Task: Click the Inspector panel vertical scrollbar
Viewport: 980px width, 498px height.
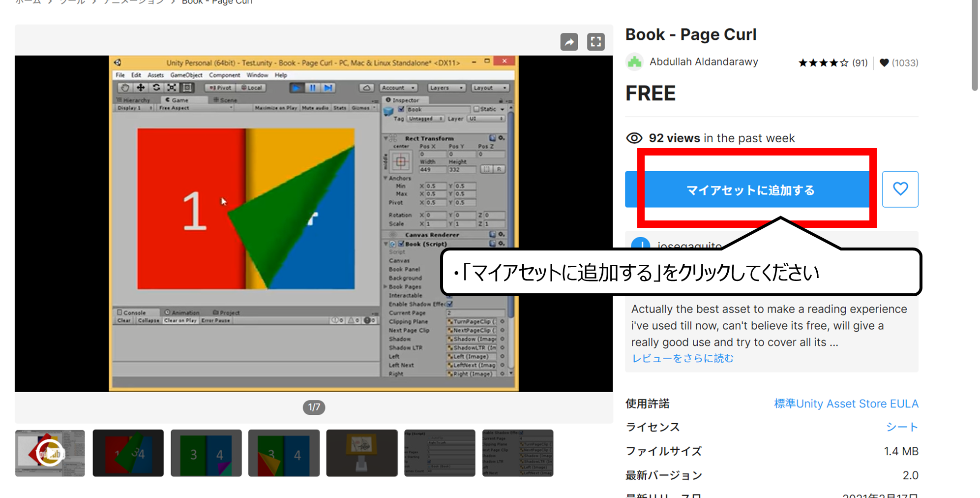Action: (511, 214)
